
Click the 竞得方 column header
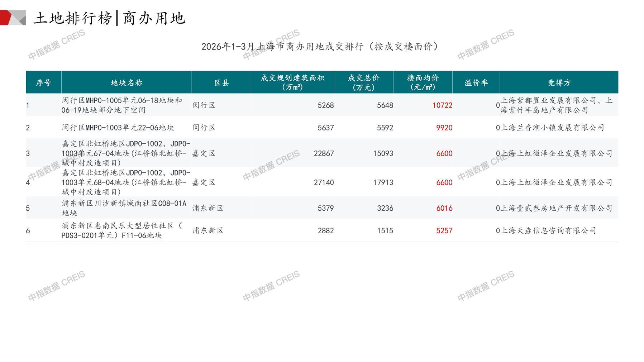coord(559,83)
